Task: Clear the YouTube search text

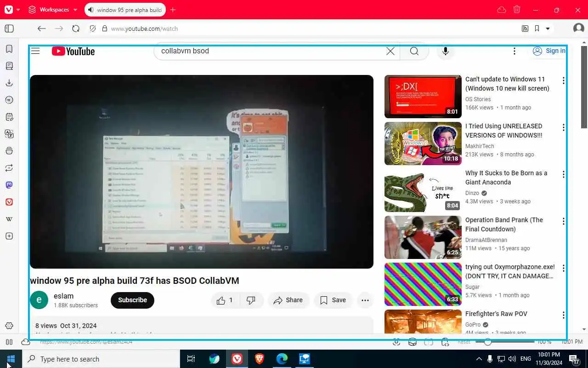Action: (x=390, y=51)
